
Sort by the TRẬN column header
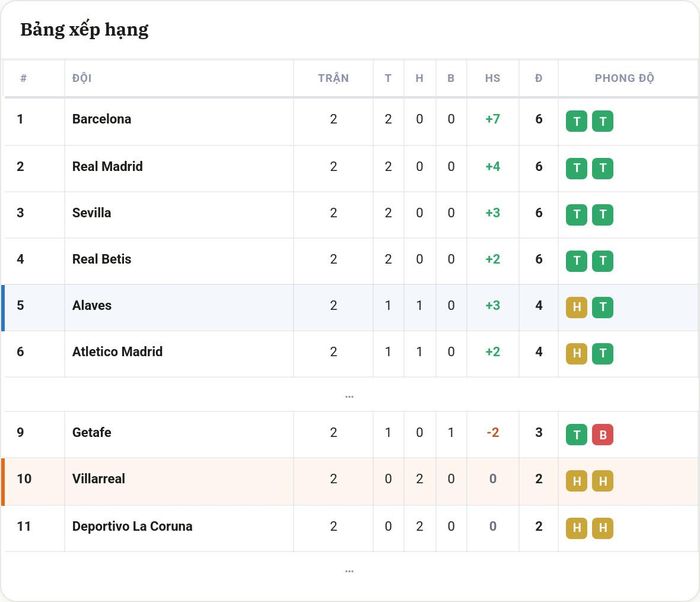click(333, 78)
